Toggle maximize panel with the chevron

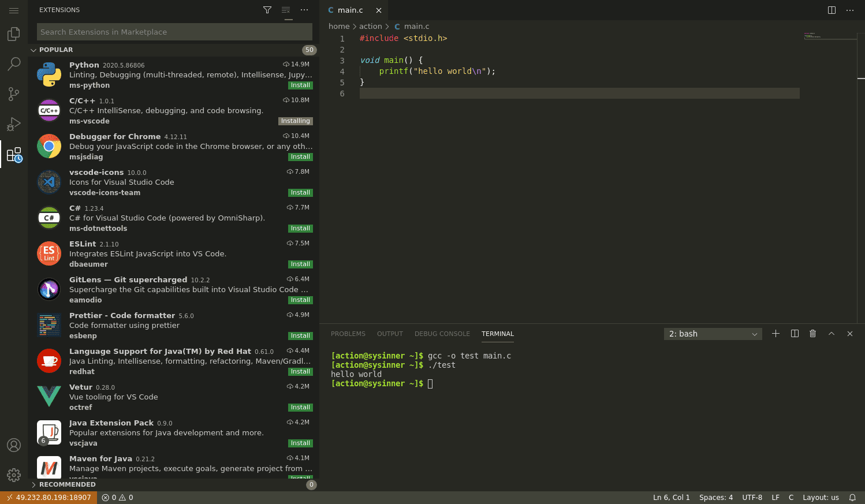tap(832, 334)
